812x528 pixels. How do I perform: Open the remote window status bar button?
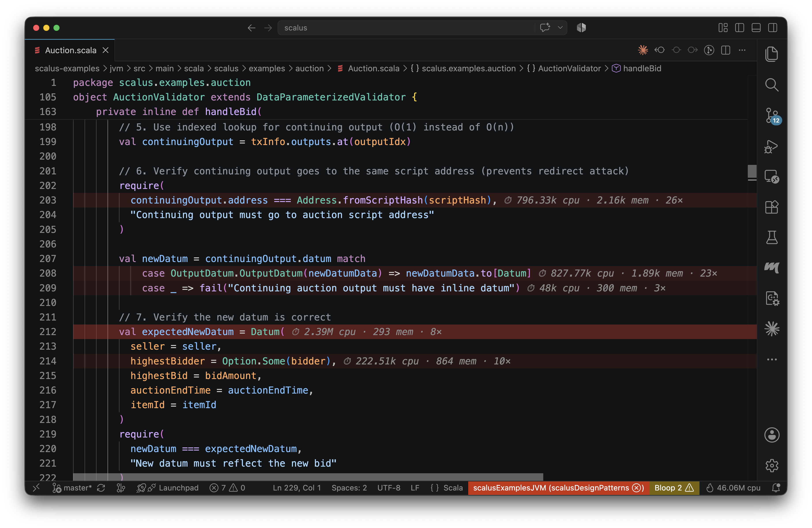point(36,488)
